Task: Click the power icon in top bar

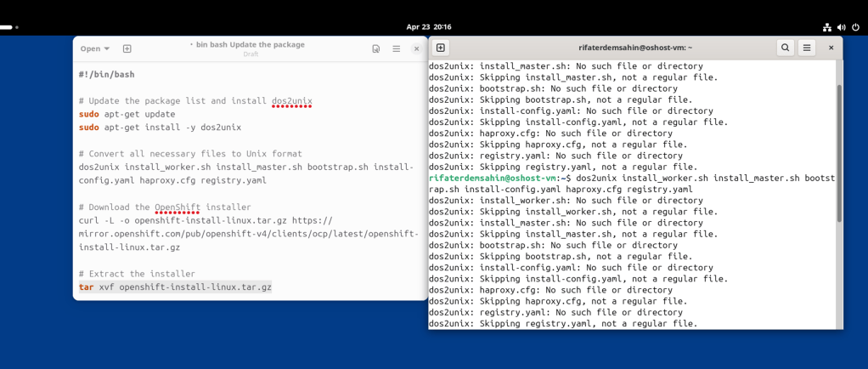Action: (x=856, y=27)
